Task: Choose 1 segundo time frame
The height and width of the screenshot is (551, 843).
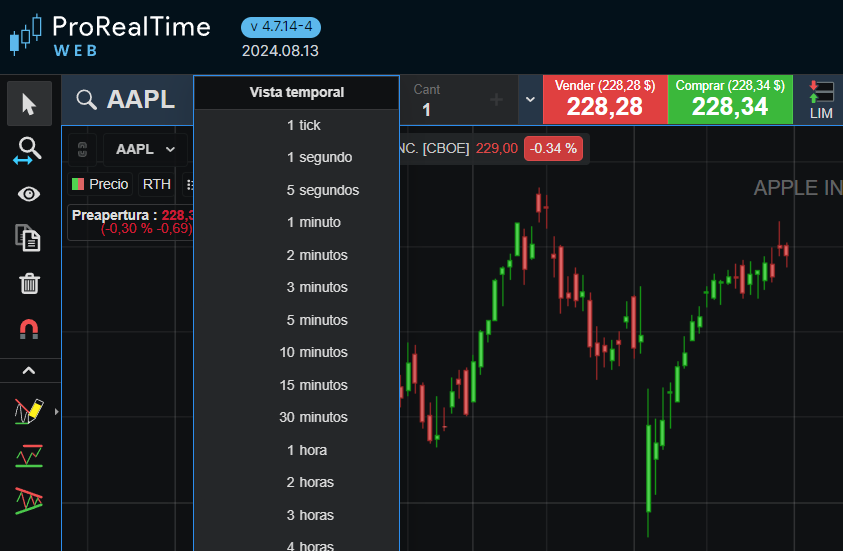Action: [297, 158]
